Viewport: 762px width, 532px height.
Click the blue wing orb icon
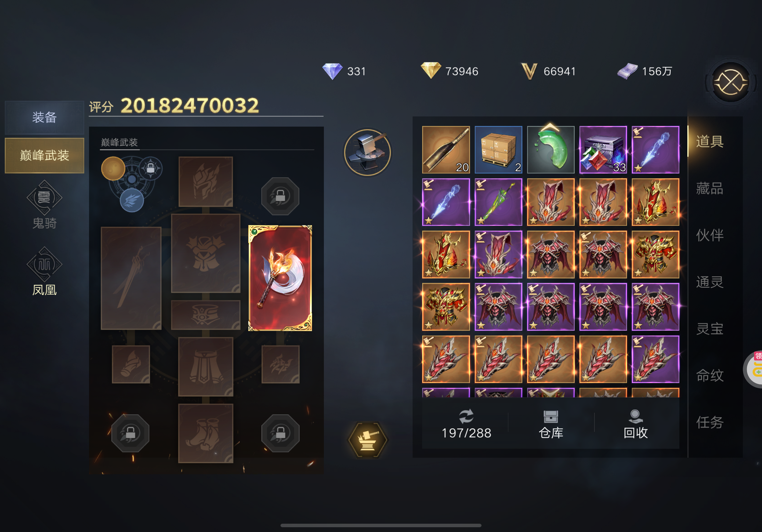132,200
